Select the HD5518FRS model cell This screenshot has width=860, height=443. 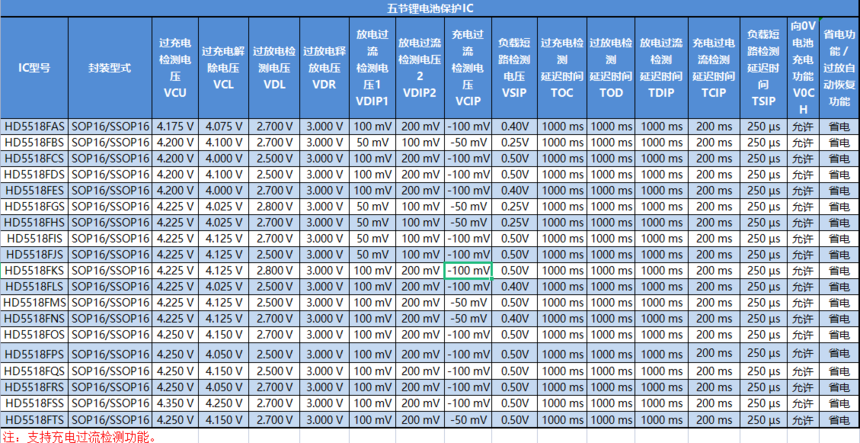point(35,387)
